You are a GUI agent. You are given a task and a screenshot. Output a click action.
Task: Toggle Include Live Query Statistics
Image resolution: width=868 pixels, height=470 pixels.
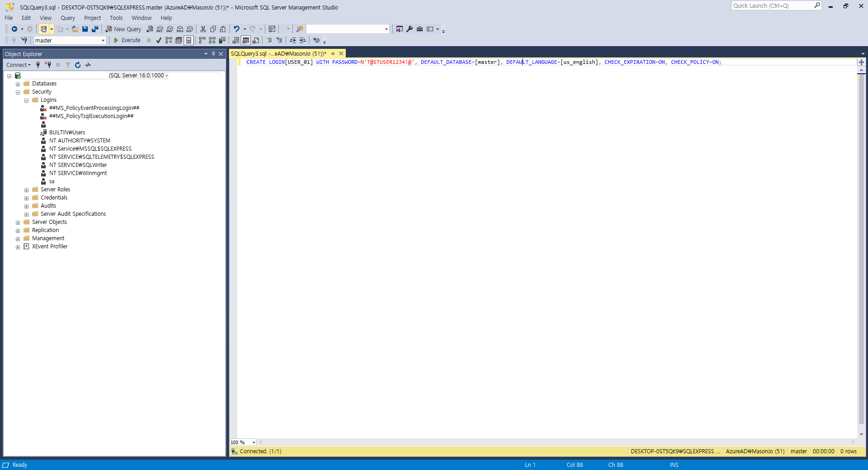coord(212,40)
